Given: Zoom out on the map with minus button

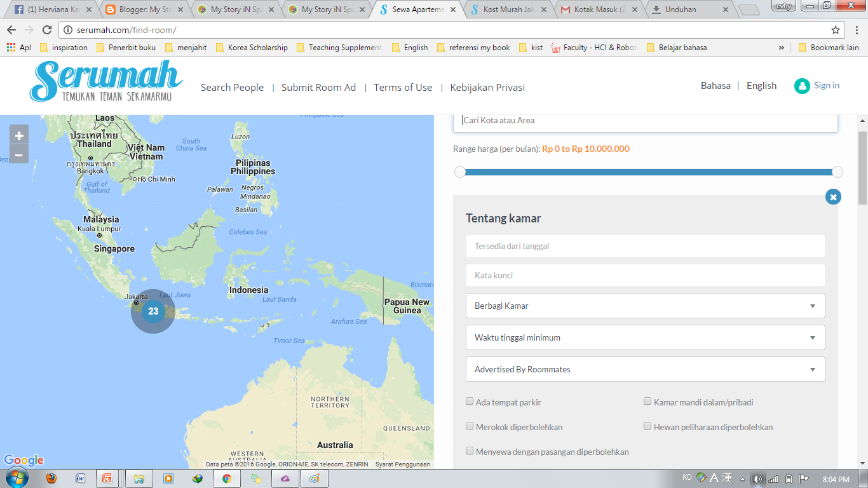Looking at the screenshot, I should [x=19, y=154].
